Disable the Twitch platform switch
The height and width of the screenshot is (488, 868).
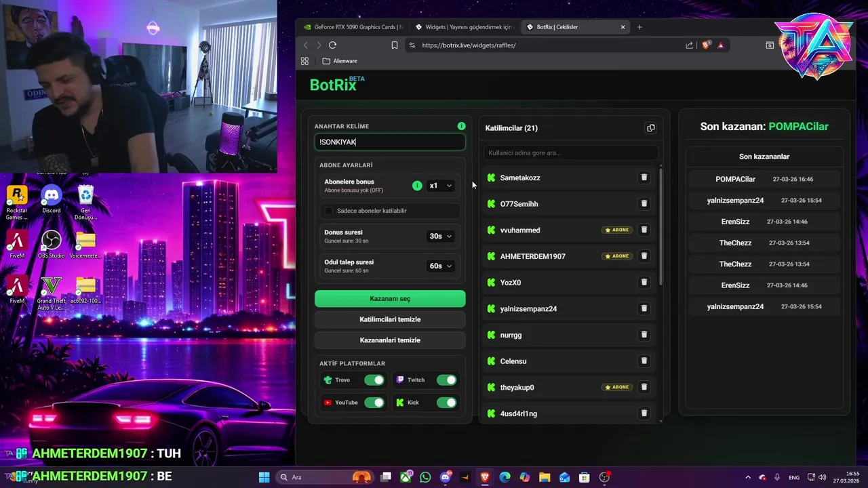446,380
